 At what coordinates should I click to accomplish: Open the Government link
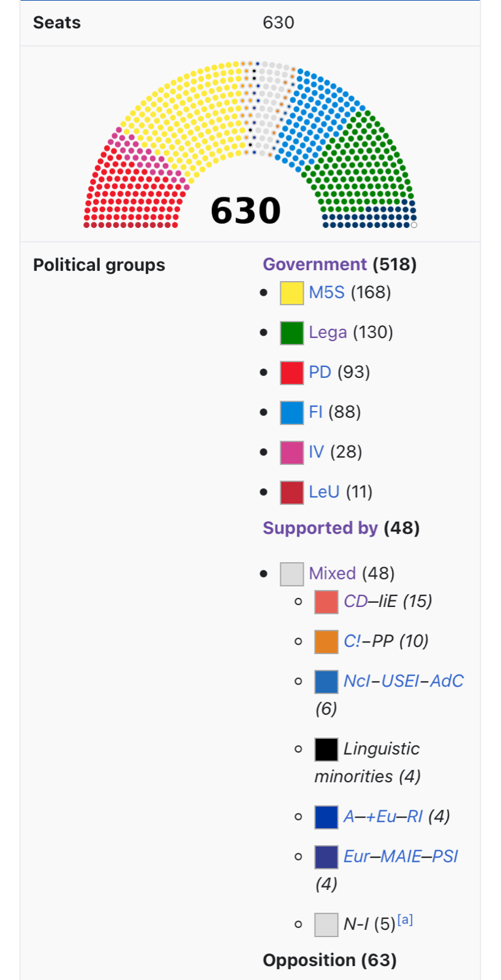[314, 265]
